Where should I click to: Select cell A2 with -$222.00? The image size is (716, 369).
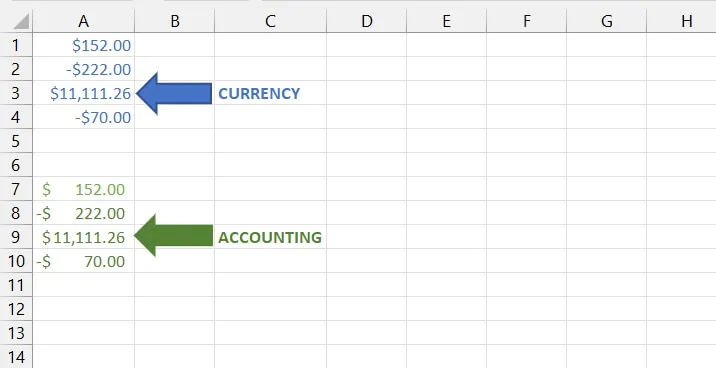point(84,69)
